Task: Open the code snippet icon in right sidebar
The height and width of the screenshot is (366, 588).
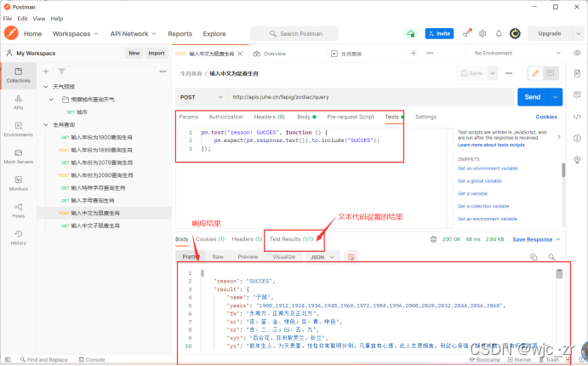Action: click(x=577, y=117)
